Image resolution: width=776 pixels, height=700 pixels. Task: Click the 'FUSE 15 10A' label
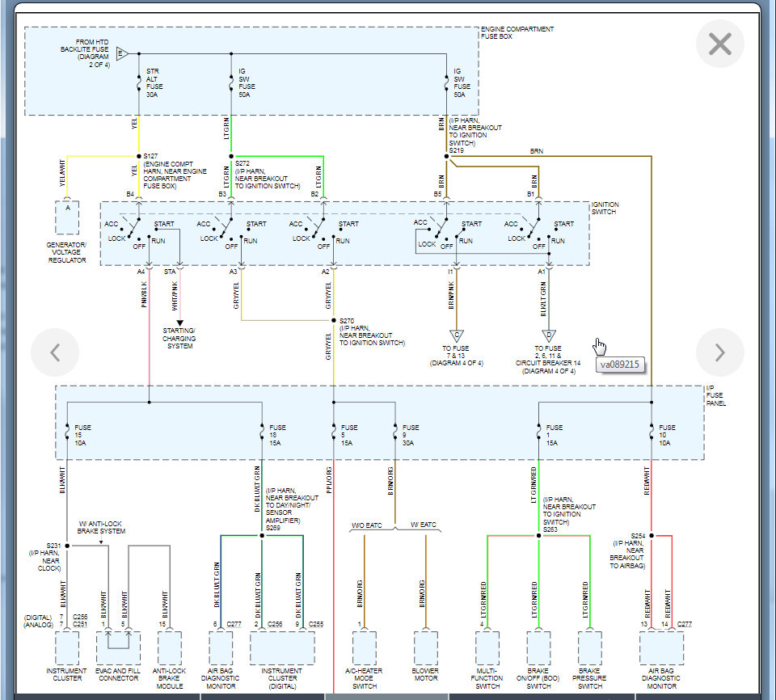[x=82, y=435]
